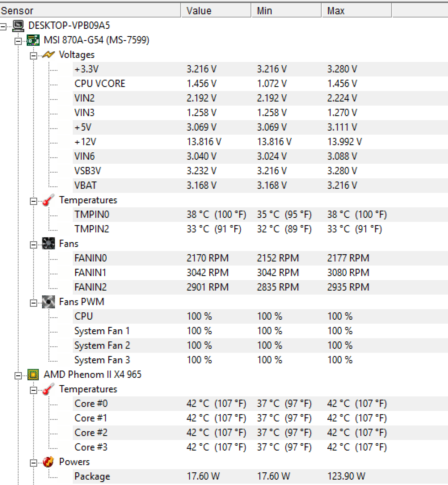
Task: Click the AMD Phenom II X4 965 chip icon
Action: 33,375
